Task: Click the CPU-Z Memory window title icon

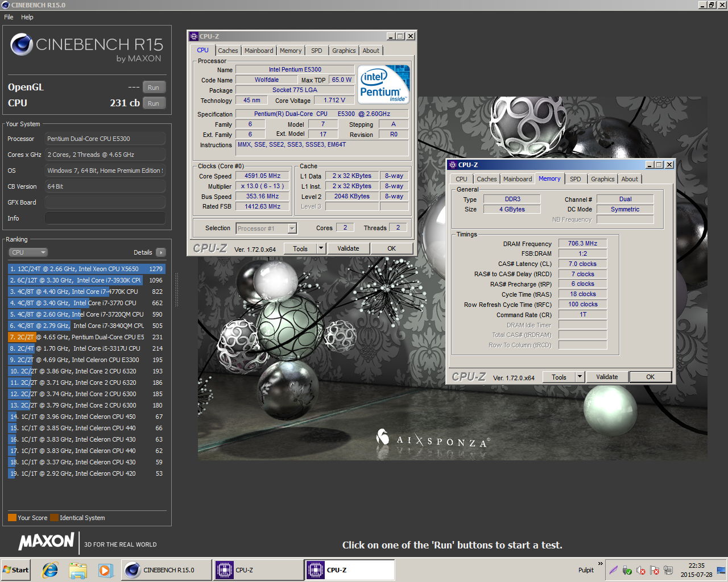Action: [x=453, y=165]
